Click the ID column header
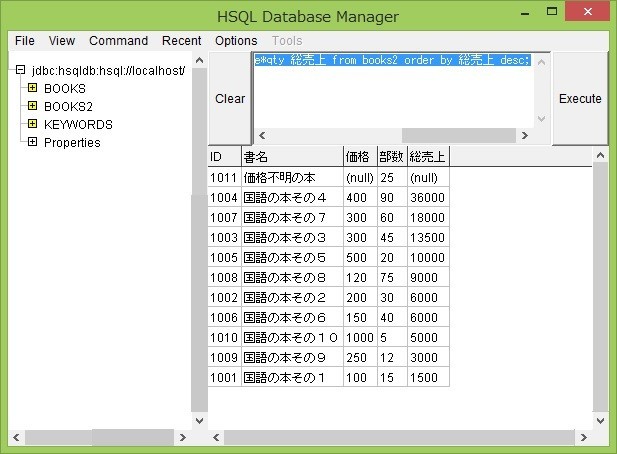 click(224, 157)
